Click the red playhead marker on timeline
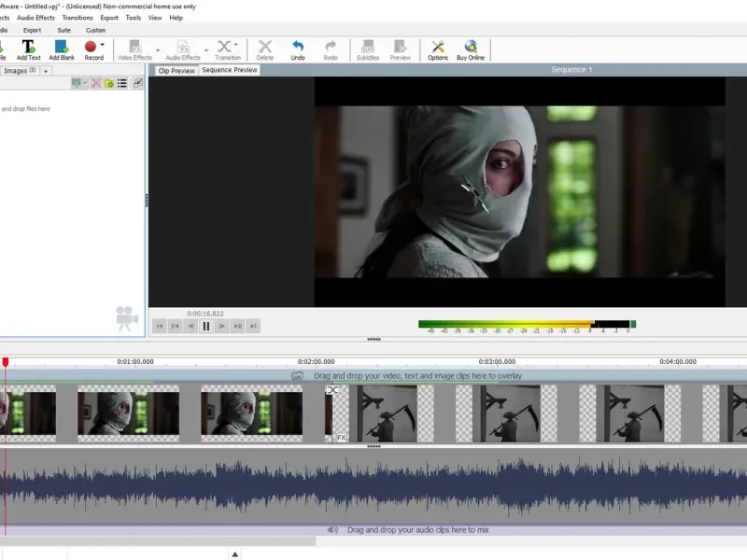 pos(6,362)
